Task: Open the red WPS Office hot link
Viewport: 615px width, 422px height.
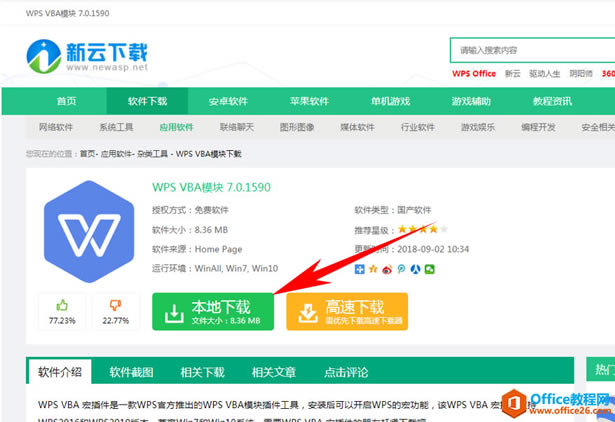Action: click(x=474, y=74)
